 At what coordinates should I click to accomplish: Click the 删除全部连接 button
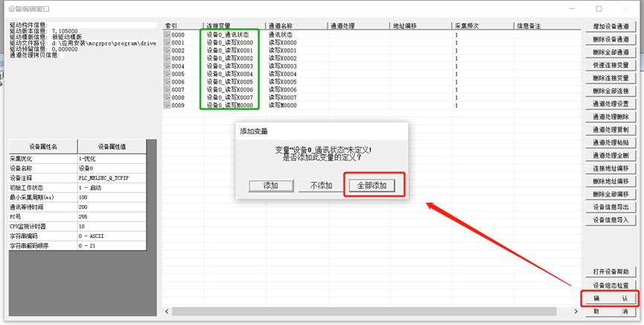(610, 91)
